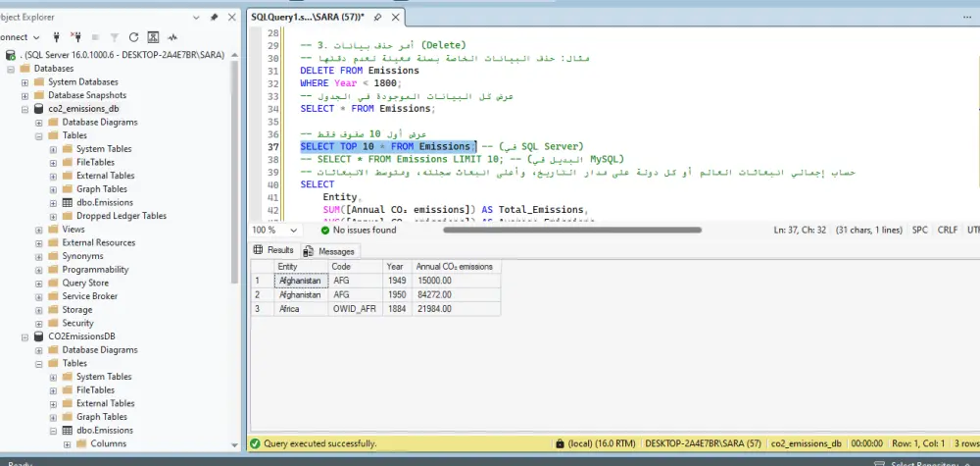This screenshot has height=466, width=980.
Task: Click the Object Explorer scrollbar up arrow
Action: click(235, 54)
